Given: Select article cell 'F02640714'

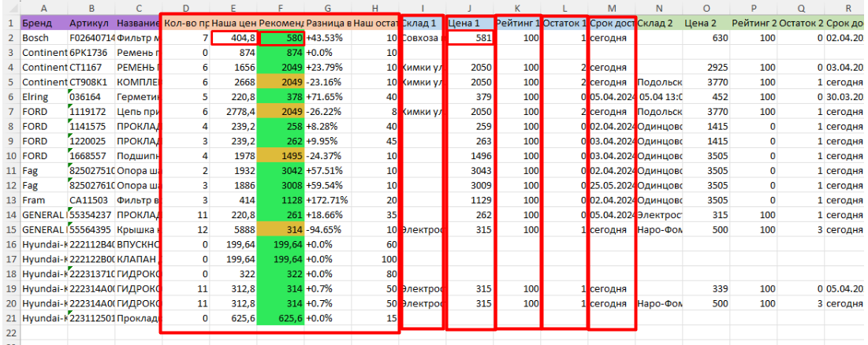Looking at the screenshot, I should point(91,38).
